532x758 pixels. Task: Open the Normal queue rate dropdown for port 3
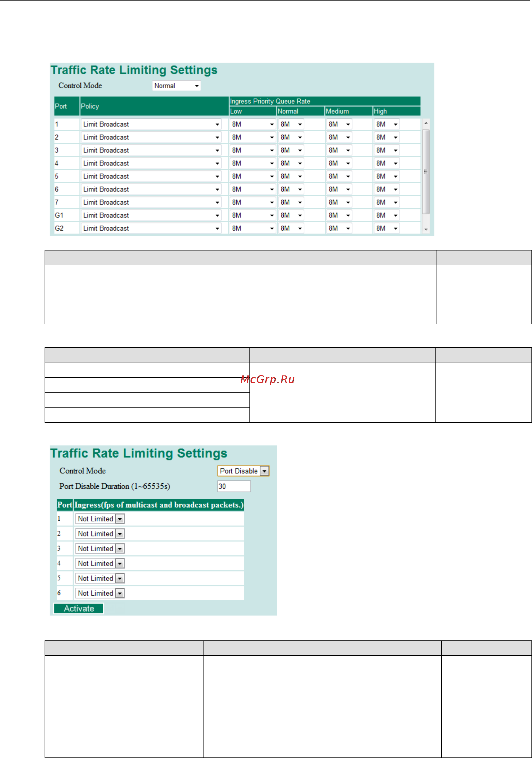[x=291, y=151]
